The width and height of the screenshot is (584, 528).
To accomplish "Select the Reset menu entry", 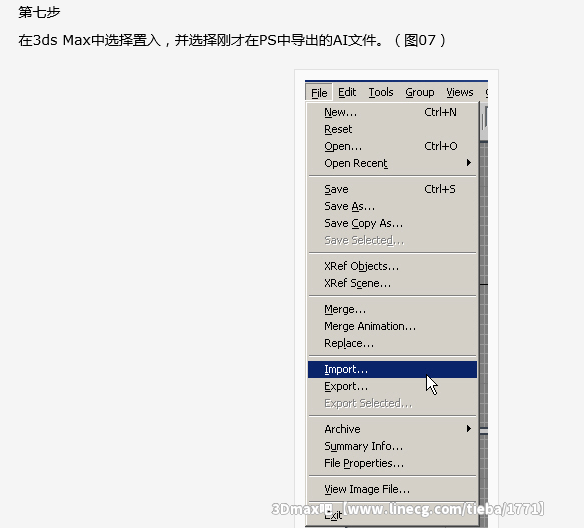I will point(392,129).
